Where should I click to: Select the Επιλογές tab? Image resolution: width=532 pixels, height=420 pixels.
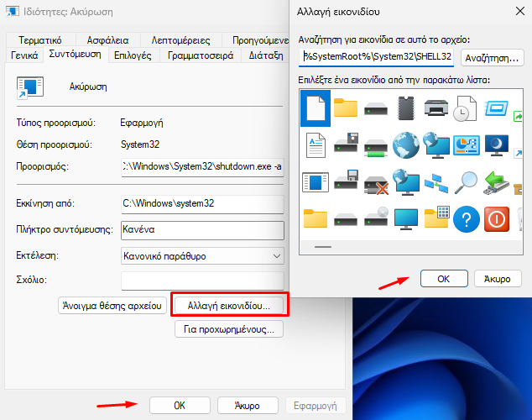pos(133,55)
